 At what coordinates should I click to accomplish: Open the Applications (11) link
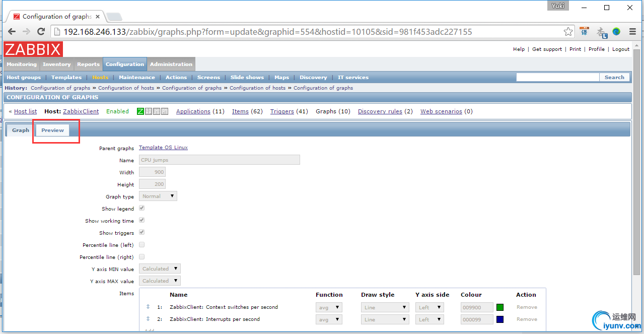point(193,111)
